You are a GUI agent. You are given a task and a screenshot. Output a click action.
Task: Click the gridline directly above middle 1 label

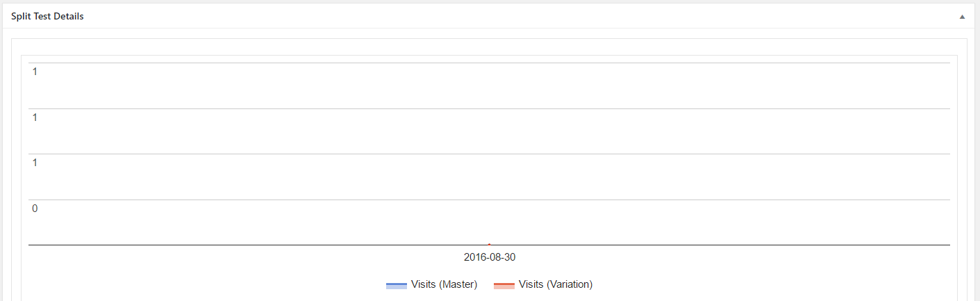pyautogui.click(x=489, y=108)
